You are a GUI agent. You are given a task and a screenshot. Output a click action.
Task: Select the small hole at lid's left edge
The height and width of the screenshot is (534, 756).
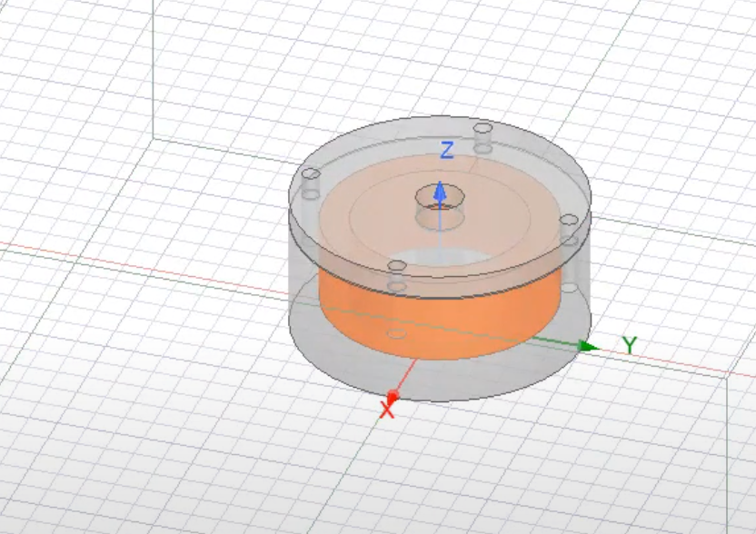click(x=311, y=173)
